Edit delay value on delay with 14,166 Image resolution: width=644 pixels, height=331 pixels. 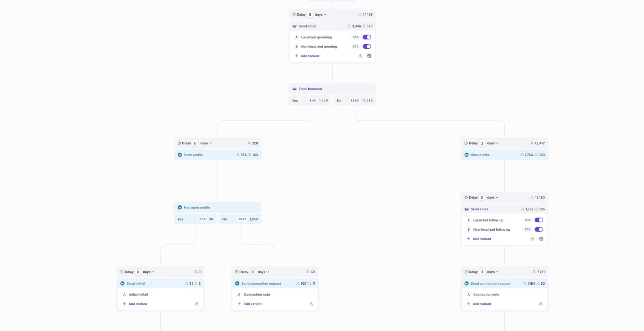pyautogui.click(x=310, y=14)
